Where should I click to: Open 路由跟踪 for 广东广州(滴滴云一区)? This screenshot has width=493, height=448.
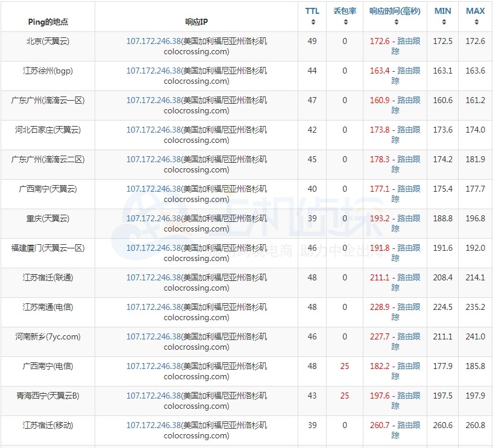409,100
